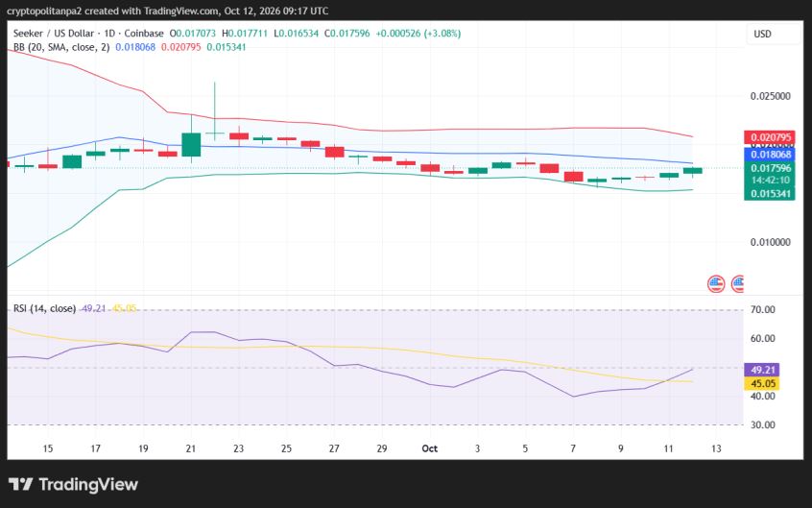The image size is (812, 508).
Task: Click date 15 on the time axis
Action: 48,448
